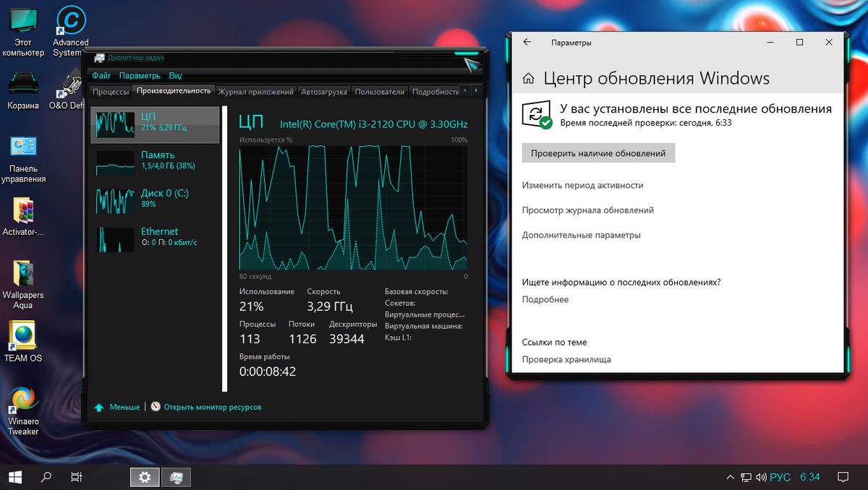868x490 pixels.
Task: Select the ЦП graph thumbnail in the sidebar
Action: 116,125
